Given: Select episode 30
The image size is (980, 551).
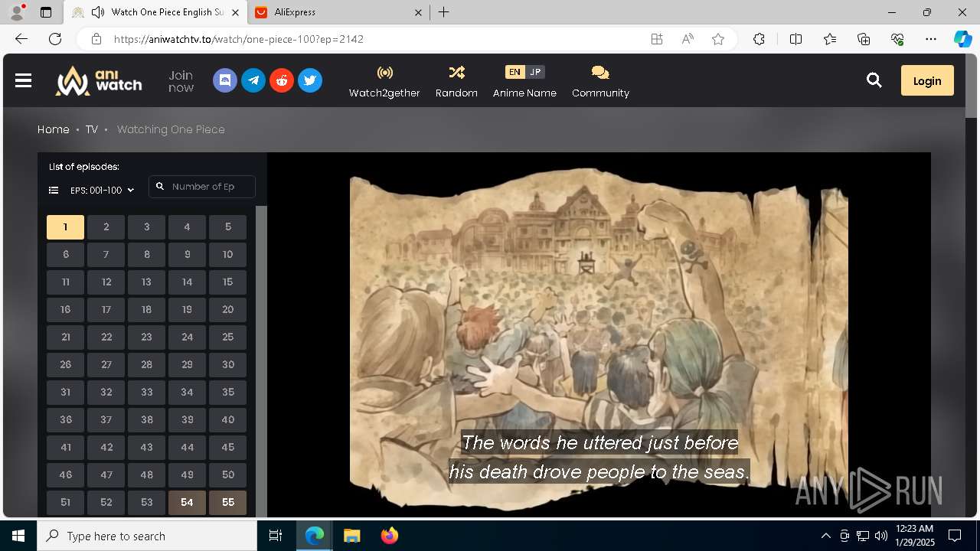Looking at the screenshot, I should pyautogui.click(x=227, y=365).
